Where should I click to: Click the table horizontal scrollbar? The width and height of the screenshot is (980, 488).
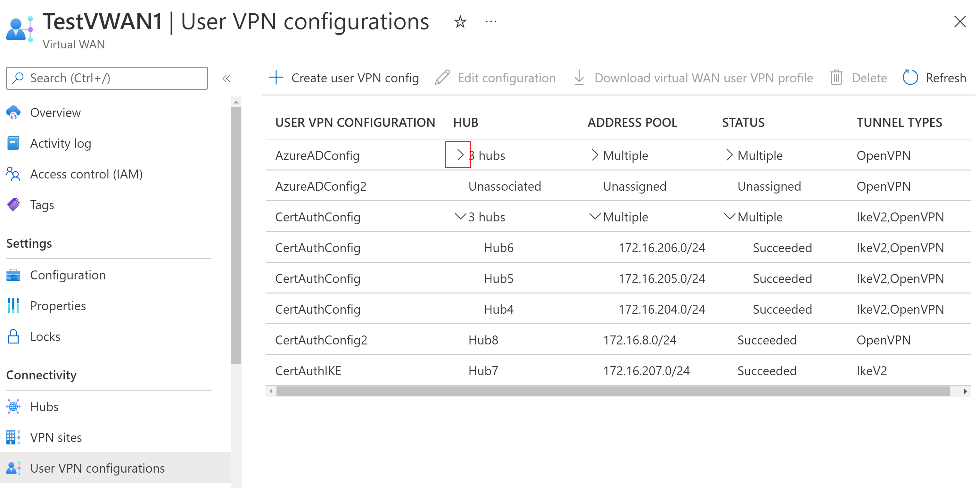pos(612,391)
